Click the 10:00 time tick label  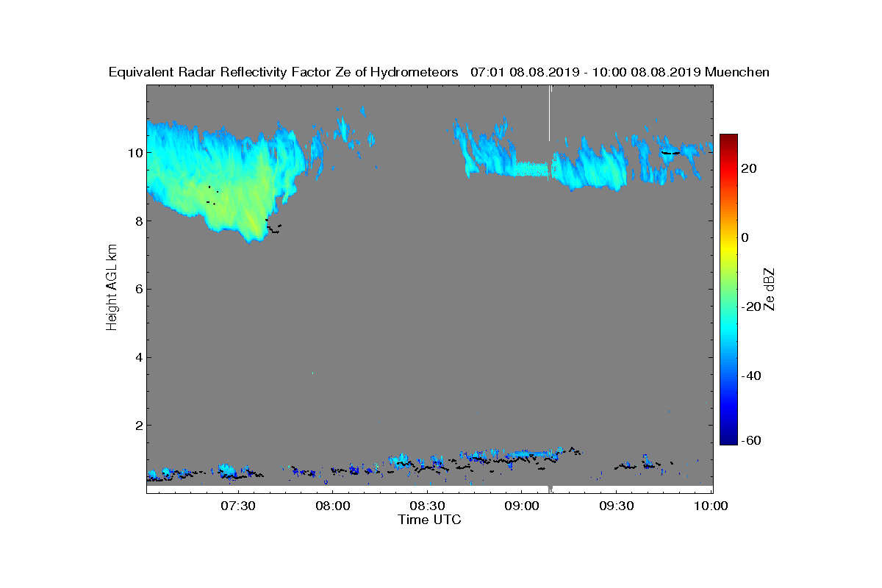pyautogui.click(x=711, y=506)
